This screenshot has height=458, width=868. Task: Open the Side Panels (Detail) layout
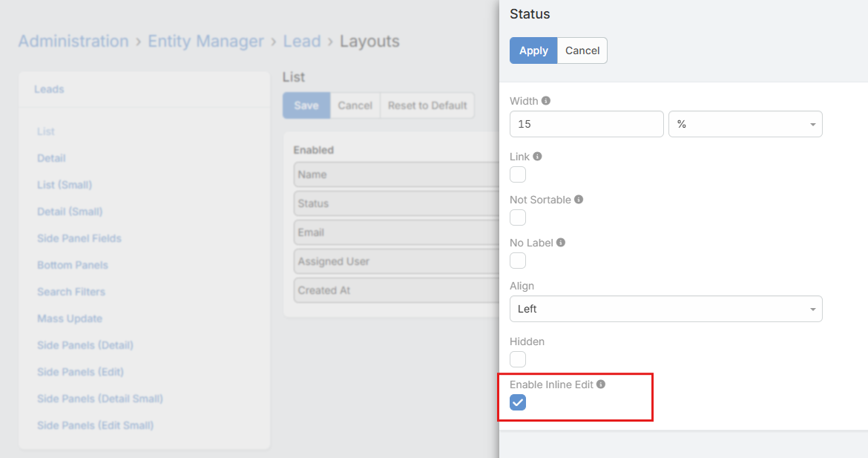pyautogui.click(x=85, y=345)
